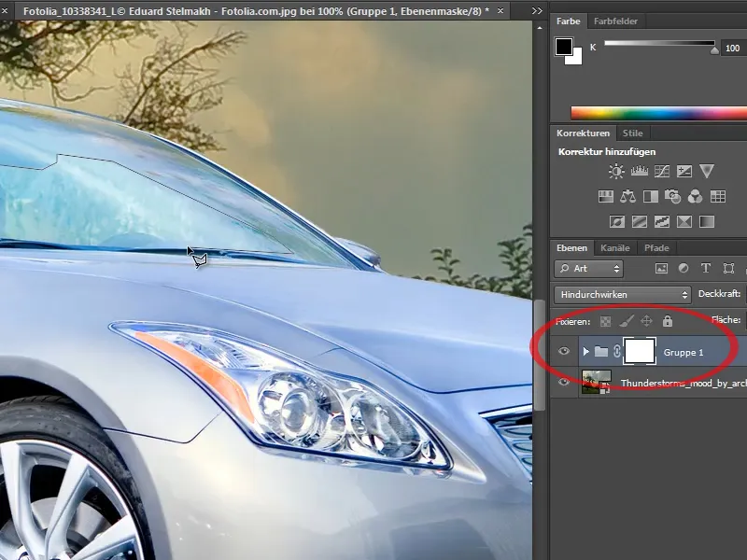Close the Fotolia document tab

pyautogui.click(x=500, y=10)
